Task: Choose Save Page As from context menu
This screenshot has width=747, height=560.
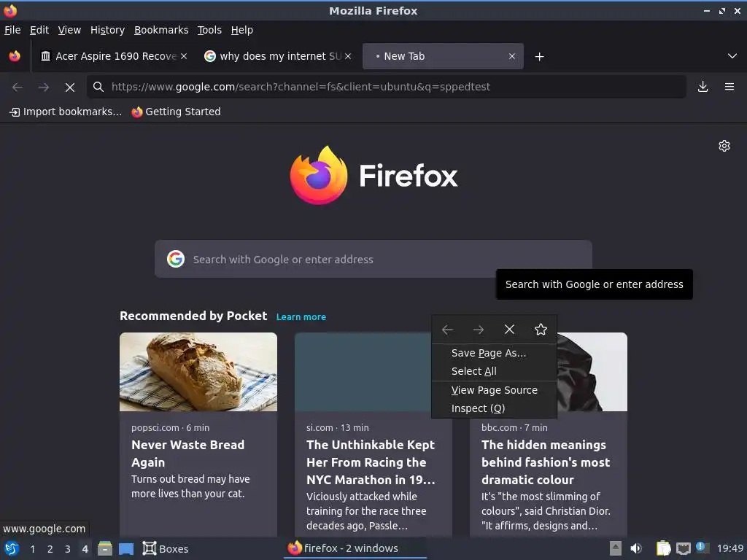Action: (x=494, y=353)
